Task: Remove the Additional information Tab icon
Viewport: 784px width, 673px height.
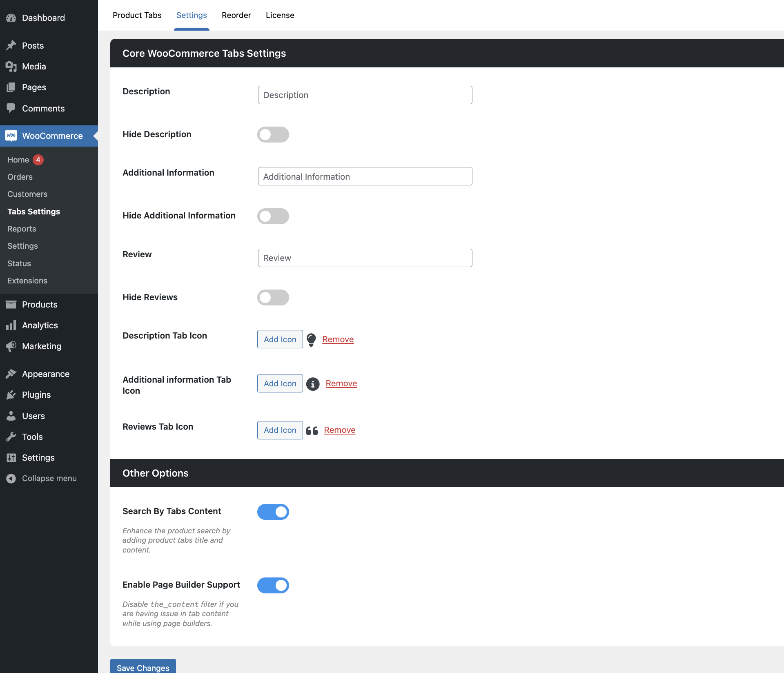Action: (x=341, y=383)
